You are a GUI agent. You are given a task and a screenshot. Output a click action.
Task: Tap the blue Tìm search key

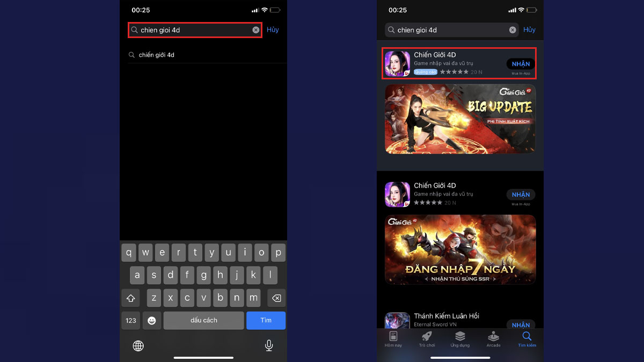pos(266,320)
